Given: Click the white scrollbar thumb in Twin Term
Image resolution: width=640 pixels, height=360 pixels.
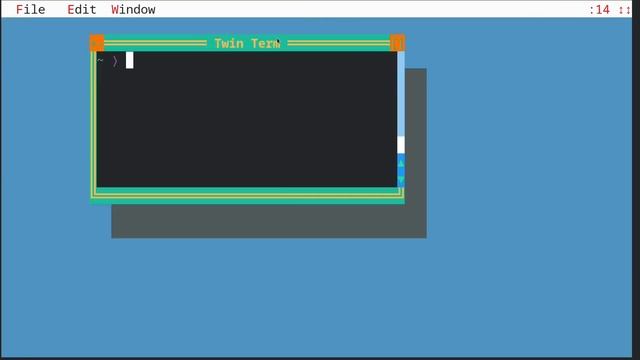Looking at the screenshot, I should (x=401, y=145).
